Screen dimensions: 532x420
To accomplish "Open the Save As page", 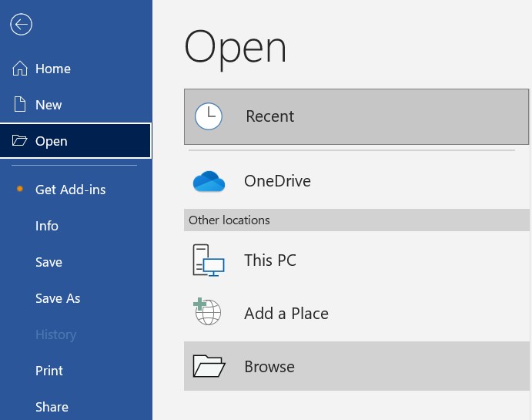I will [58, 298].
